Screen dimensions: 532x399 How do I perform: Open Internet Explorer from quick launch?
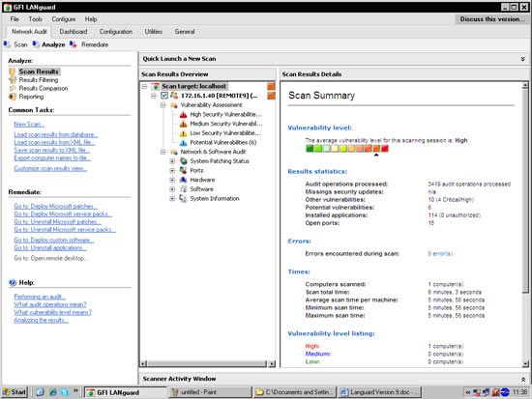point(53,392)
